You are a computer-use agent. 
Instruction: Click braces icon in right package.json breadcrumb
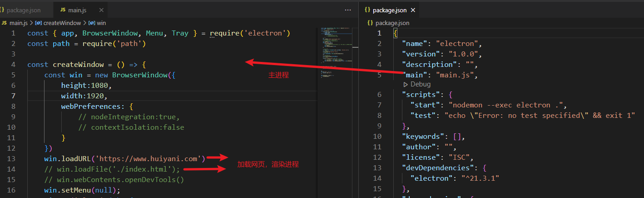[370, 23]
